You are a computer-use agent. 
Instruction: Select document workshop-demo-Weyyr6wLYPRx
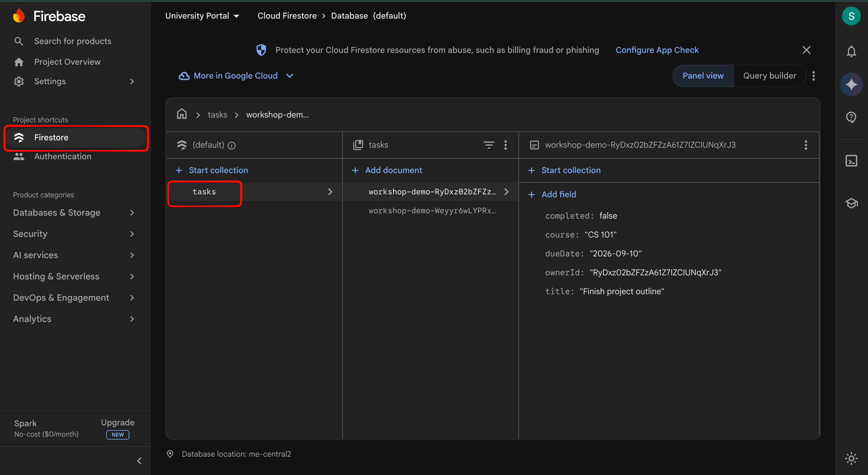[432, 211]
